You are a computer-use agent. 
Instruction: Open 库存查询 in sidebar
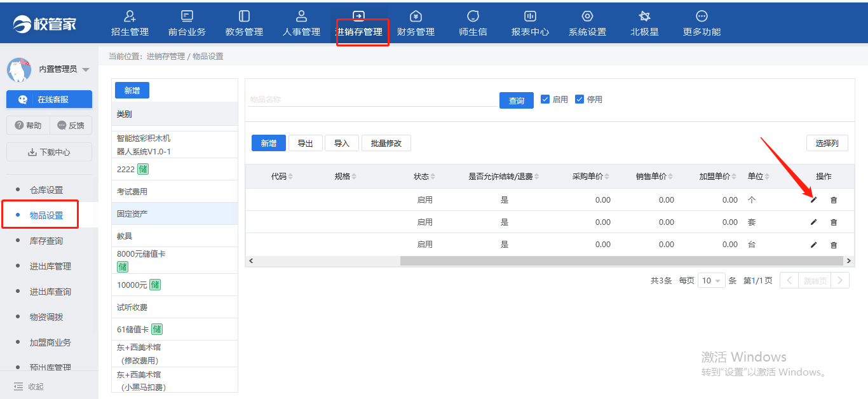[x=46, y=241]
